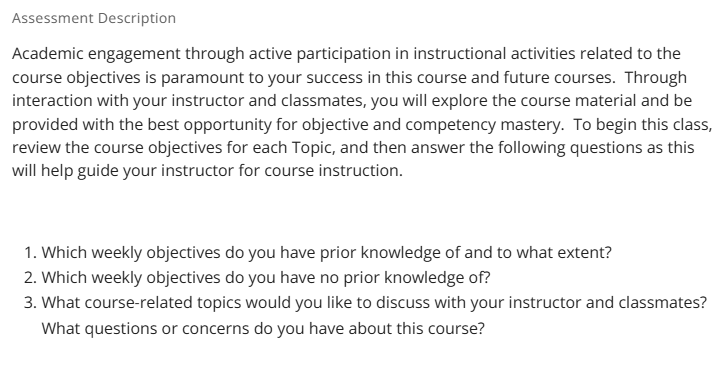Click the line 'What questions or concerns'
Image resolution: width=721 pixels, height=370 pixels.
(x=263, y=329)
